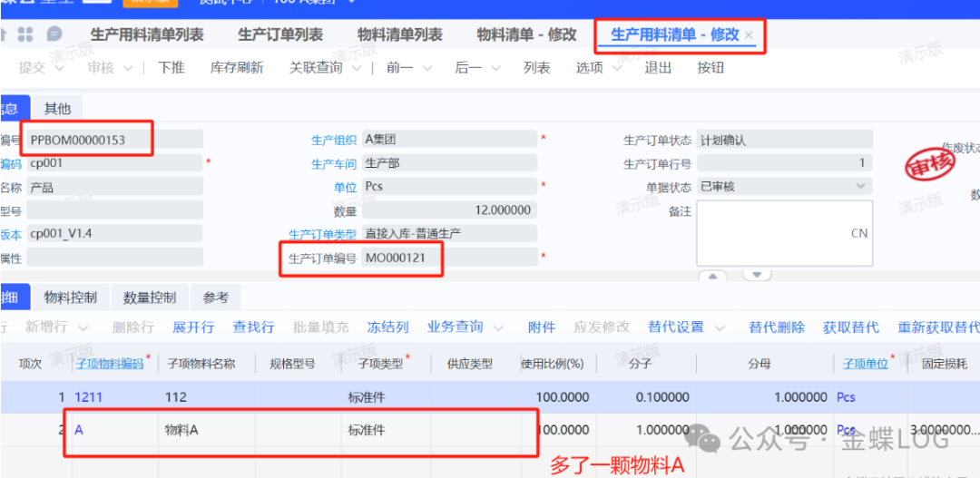Select the 物料A row cell

coord(181,430)
